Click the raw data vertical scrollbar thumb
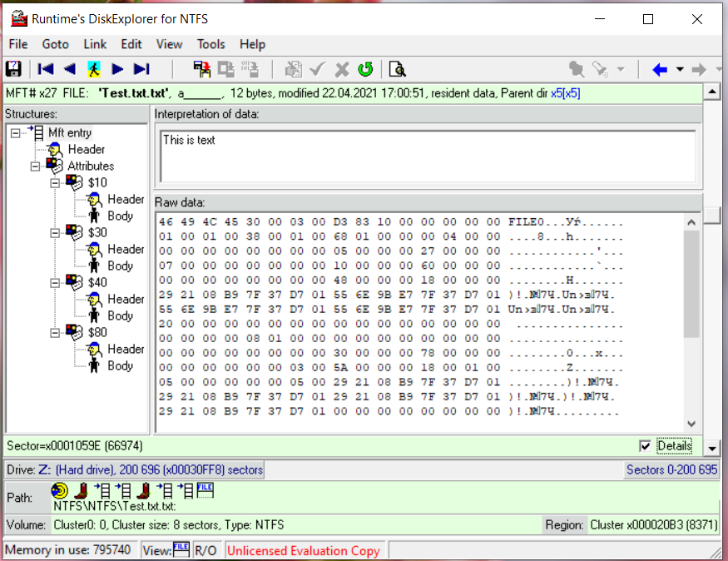This screenshot has height=561, width=728. pyautogui.click(x=691, y=283)
